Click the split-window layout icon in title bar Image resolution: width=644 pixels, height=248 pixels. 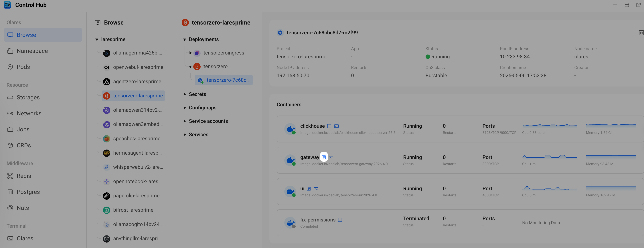pyautogui.click(x=627, y=5)
